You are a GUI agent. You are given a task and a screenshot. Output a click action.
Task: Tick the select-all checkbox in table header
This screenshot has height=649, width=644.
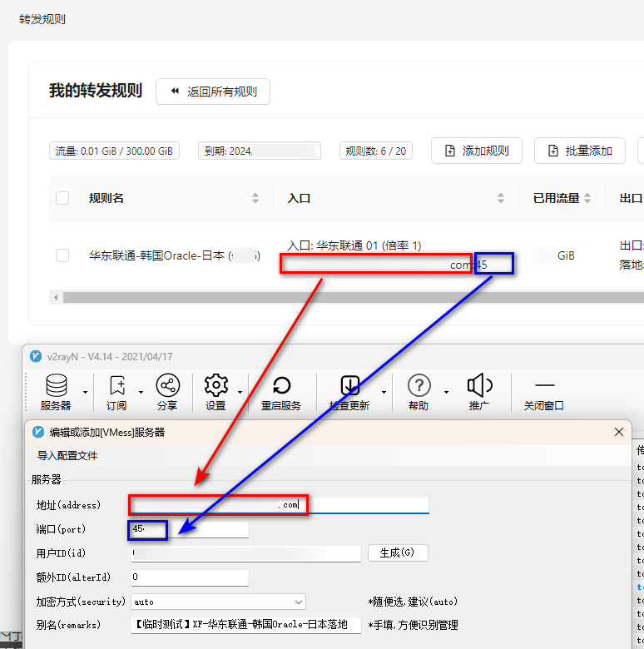[62, 198]
